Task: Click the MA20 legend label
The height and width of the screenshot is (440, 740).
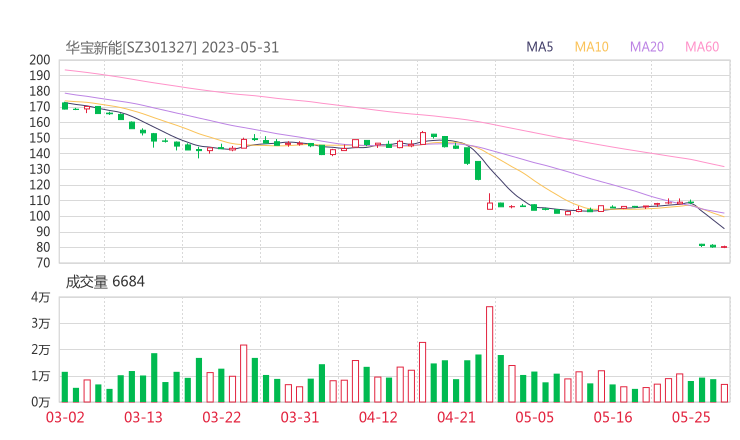Action: [647, 47]
